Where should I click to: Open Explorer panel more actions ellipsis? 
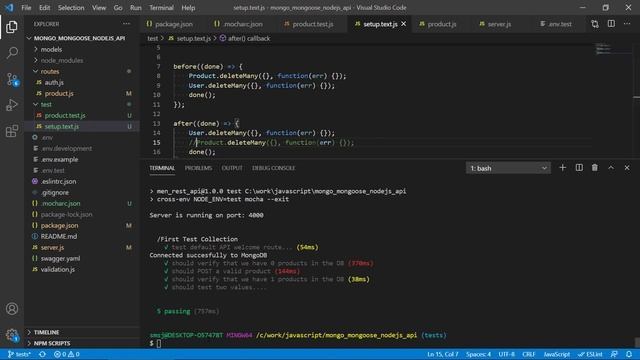(x=127, y=24)
